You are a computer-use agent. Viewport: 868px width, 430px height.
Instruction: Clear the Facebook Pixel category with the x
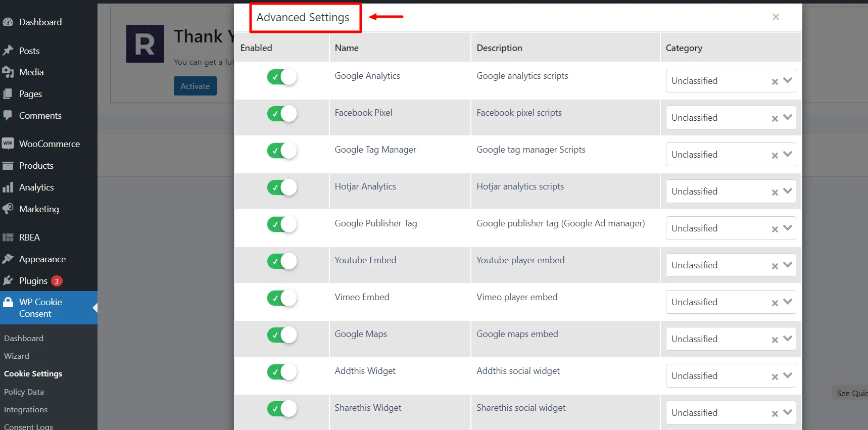point(775,119)
